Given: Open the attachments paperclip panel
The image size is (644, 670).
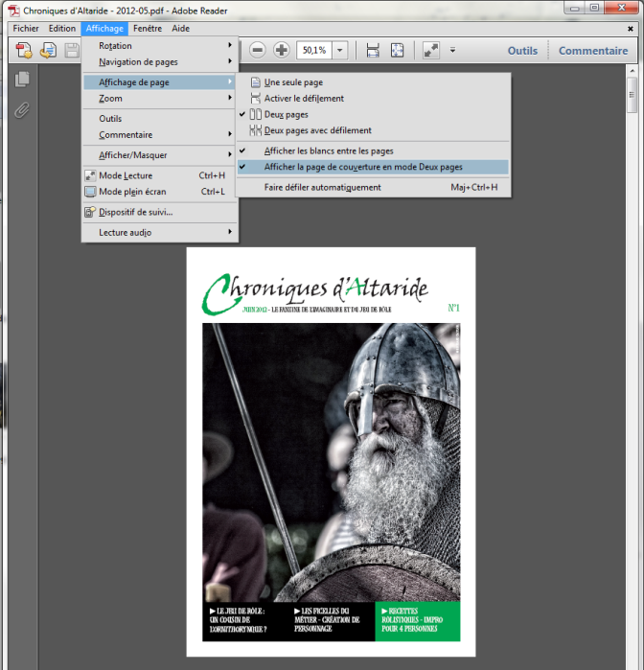Looking at the screenshot, I should pos(22,109).
